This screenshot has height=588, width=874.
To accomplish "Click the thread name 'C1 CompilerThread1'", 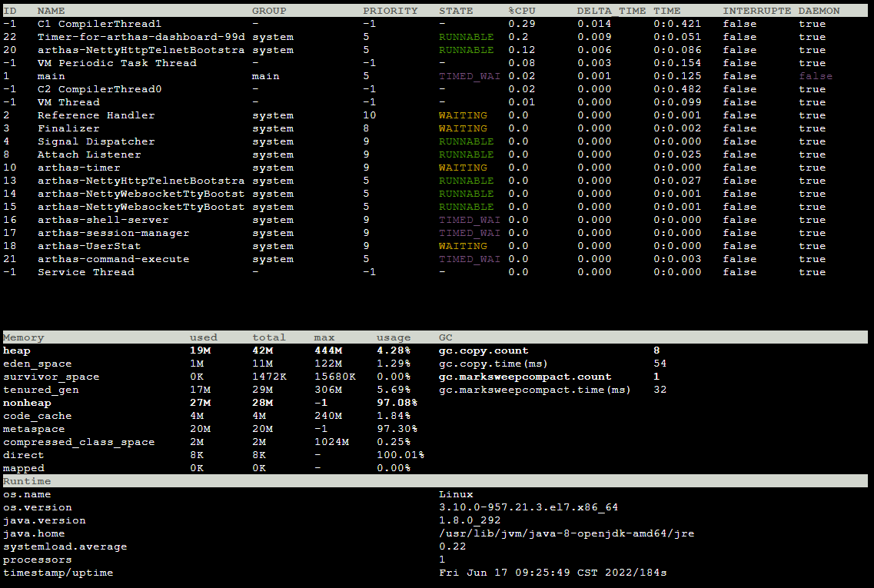I will (x=99, y=24).
